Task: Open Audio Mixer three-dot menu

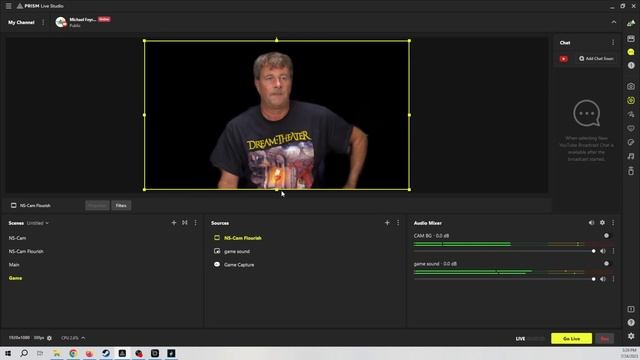Action: pyautogui.click(x=613, y=223)
